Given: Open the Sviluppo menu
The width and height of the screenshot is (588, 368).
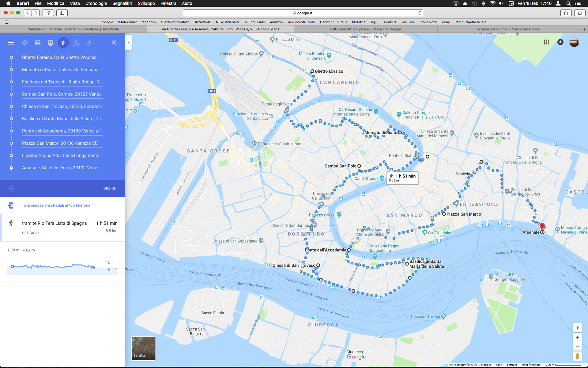Looking at the screenshot, I should pos(146,3).
